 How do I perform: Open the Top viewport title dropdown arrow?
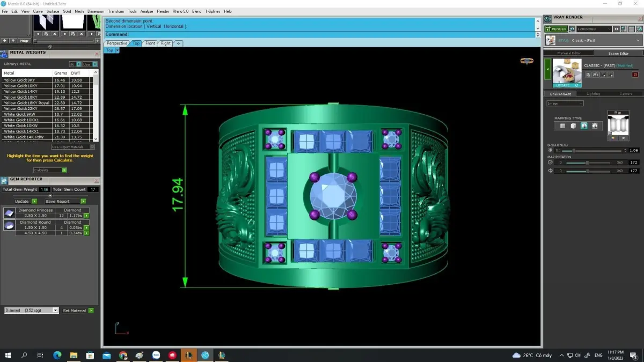117,50
